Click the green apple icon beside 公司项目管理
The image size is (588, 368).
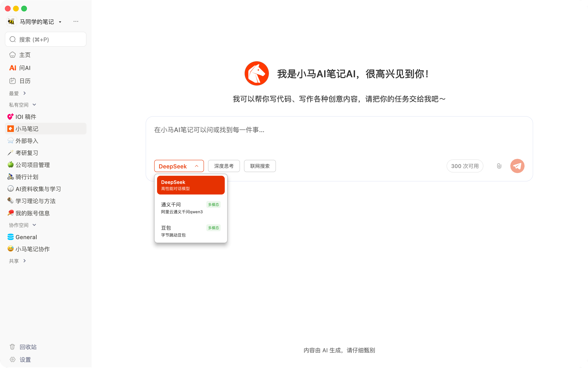click(x=10, y=165)
